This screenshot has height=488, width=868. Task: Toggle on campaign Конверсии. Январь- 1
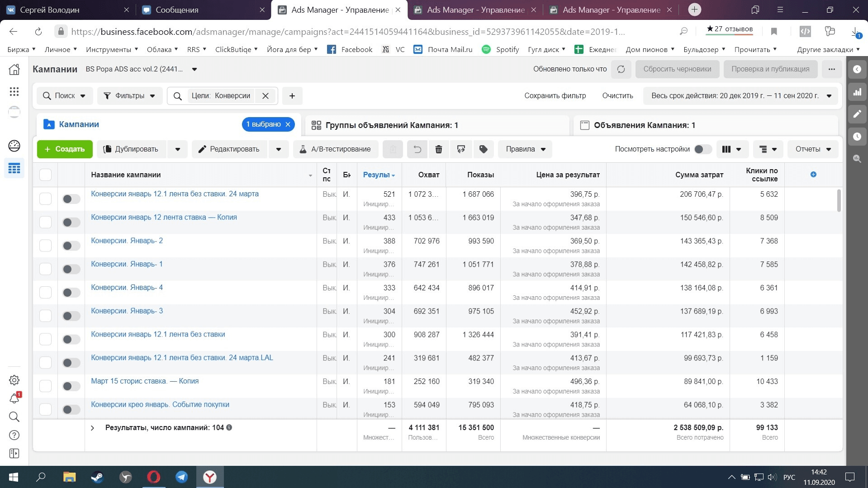click(x=71, y=269)
